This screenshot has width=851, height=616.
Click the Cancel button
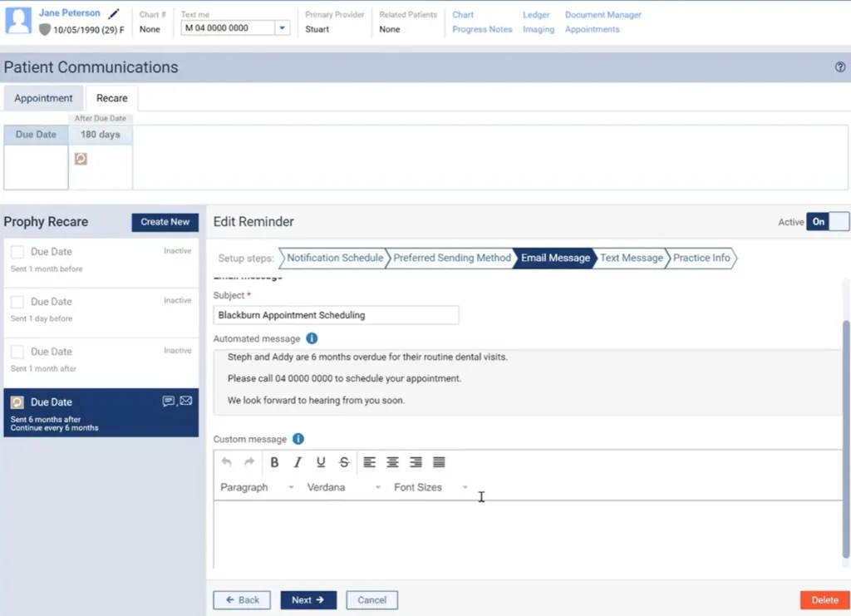(371, 599)
